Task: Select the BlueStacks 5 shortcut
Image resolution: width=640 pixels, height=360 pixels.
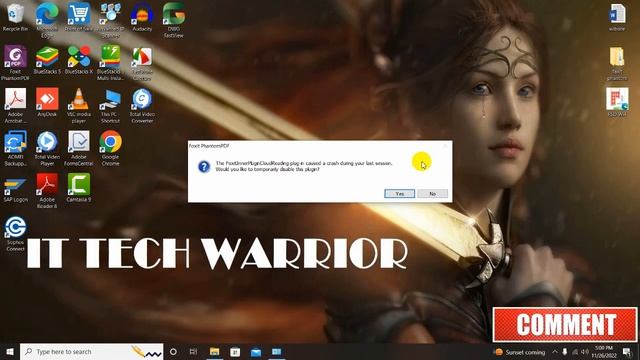Action: (x=47, y=60)
